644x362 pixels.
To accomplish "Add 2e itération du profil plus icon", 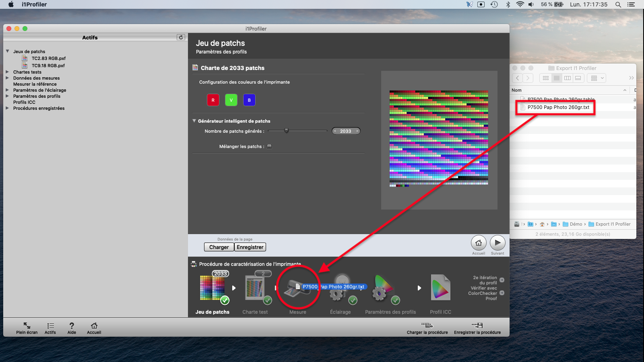I will tap(502, 280).
